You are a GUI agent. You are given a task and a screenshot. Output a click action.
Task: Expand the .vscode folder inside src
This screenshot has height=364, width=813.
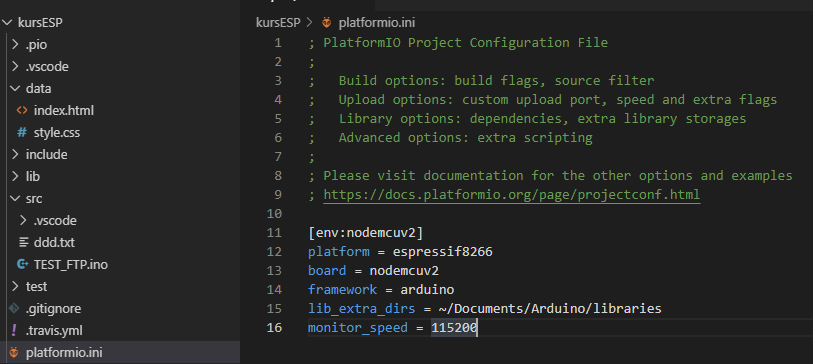[x=22, y=220]
